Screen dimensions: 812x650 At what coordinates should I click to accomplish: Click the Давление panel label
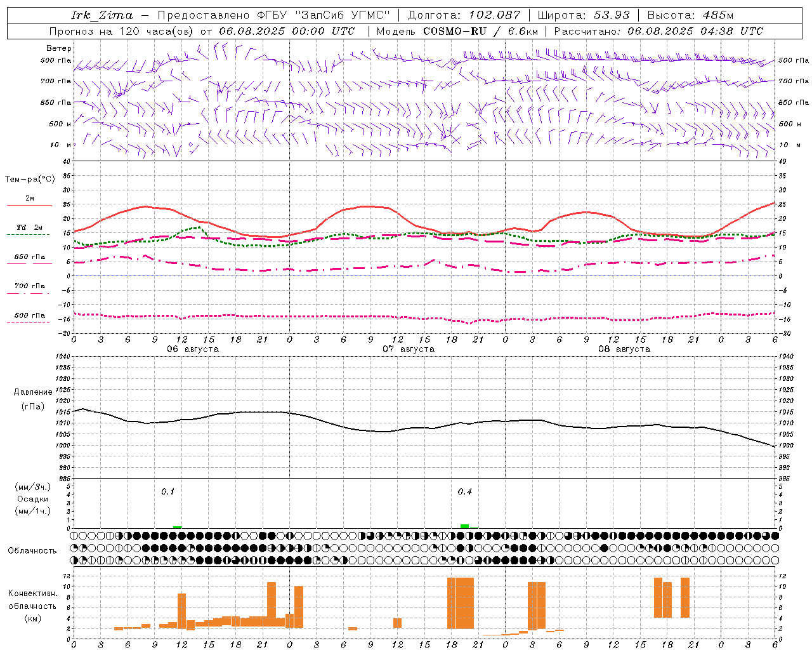(33, 392)
